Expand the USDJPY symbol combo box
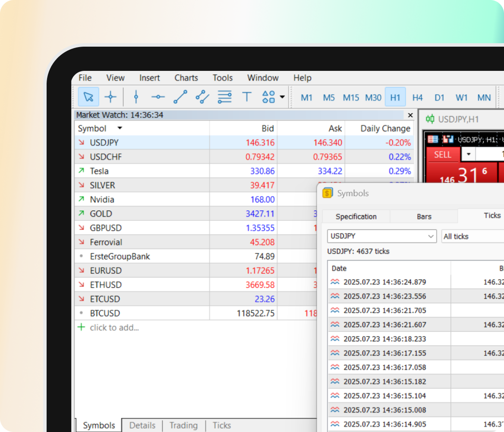Image resolution: width=504 pixels, height=432 pixels. coord(431,236)
